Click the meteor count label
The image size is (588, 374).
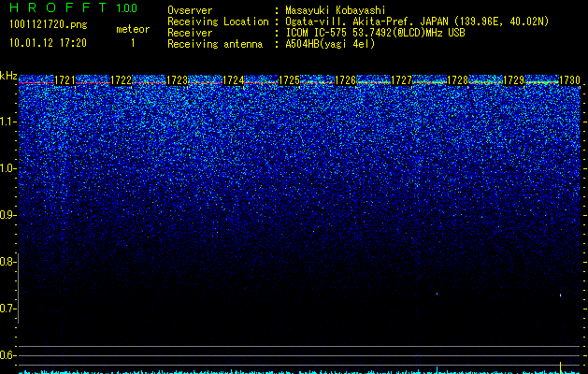(133, 29)
